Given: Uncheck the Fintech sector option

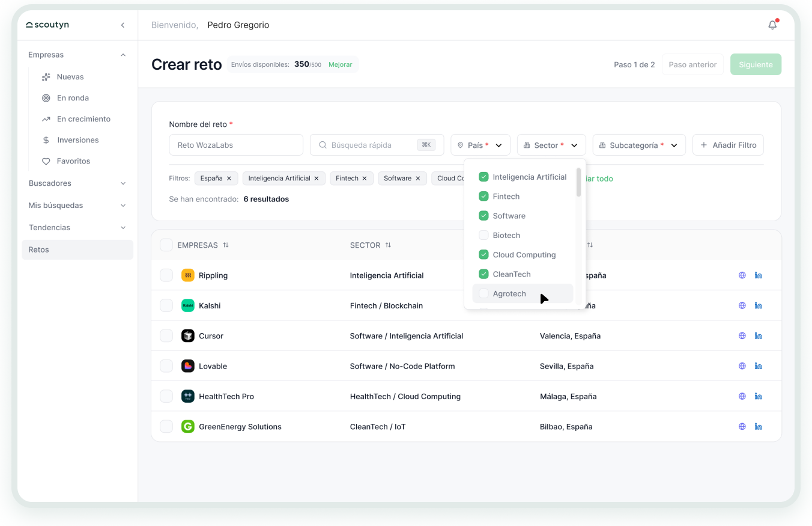Looking at the screenshot, I should point(483,197).
